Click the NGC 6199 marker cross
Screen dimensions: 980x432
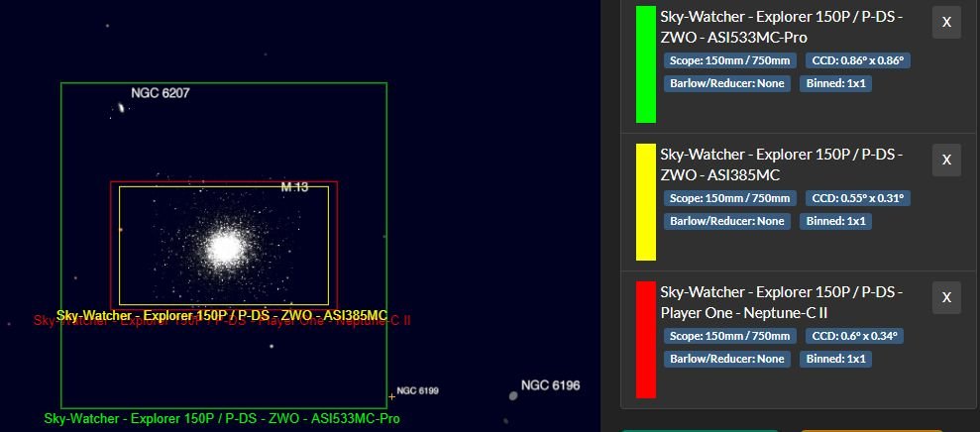pyautogui.click(x=391, y=396)
